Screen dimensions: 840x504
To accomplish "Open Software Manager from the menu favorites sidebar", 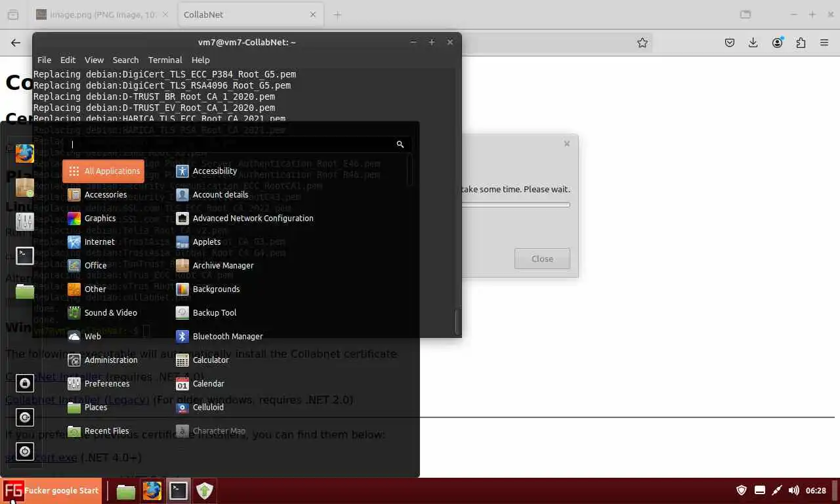I will pyautogui.click(x=24, y=188).
